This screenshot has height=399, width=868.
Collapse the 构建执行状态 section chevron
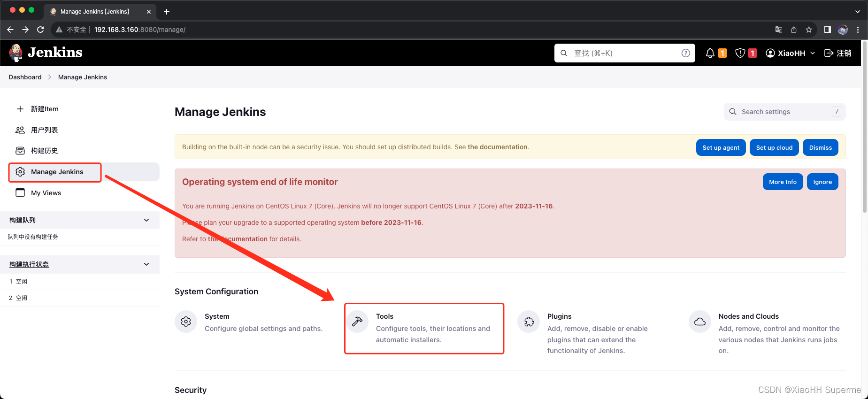pyautogui.click(x=146, y=264)
